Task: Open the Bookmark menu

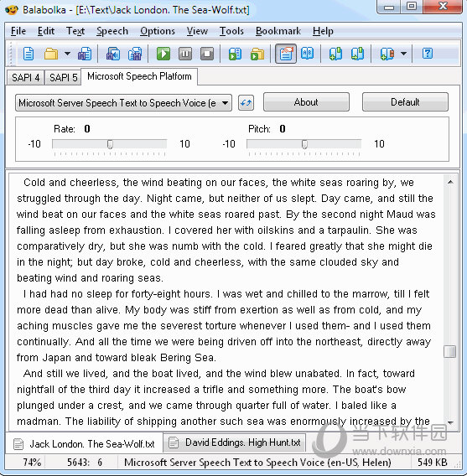Action: tap(278, 31)
